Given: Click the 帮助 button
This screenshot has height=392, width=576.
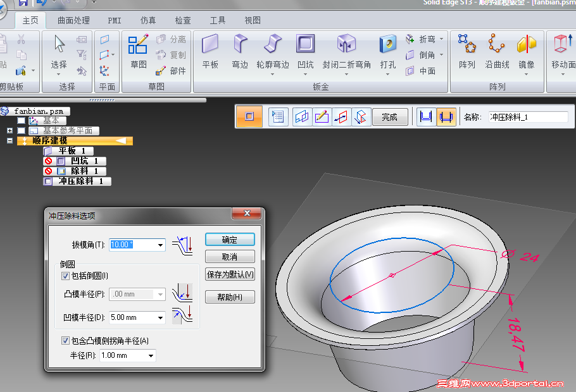Looking at the screenshot, I should point(230,297).
